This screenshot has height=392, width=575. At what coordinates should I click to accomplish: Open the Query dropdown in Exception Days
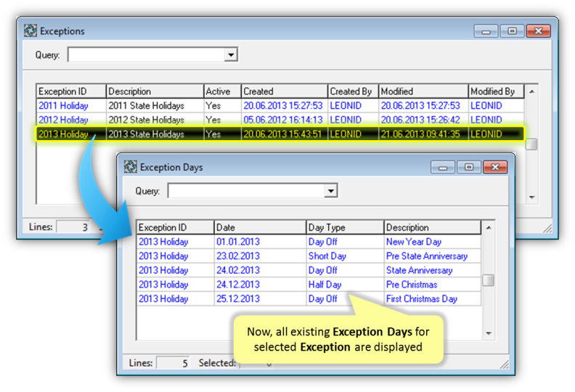(331, 191)
